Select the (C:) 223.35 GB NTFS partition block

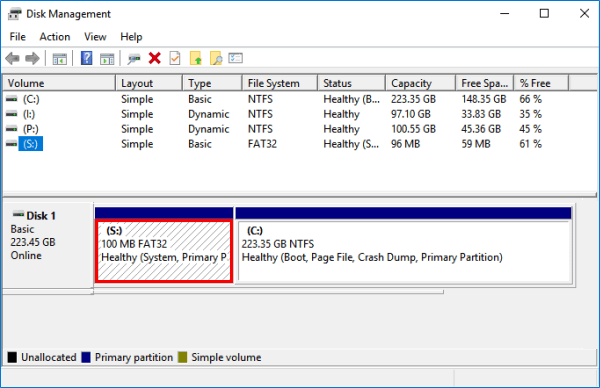pos(404,251)
